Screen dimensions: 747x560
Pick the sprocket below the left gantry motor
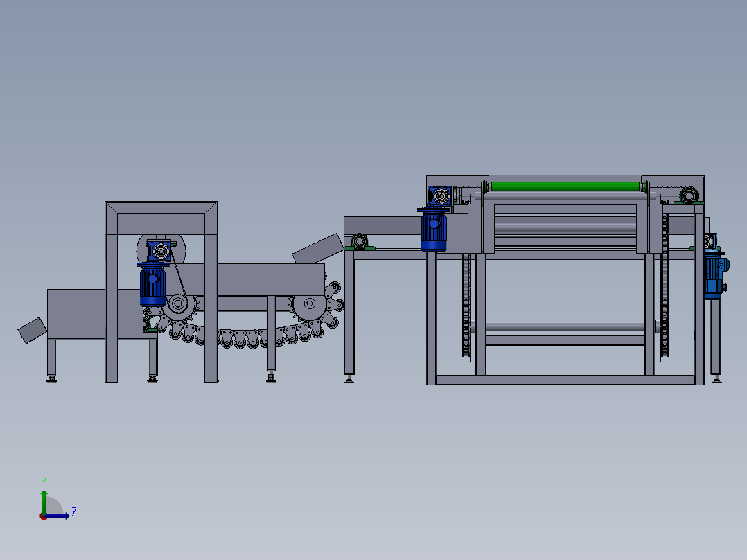pos(178,303)
